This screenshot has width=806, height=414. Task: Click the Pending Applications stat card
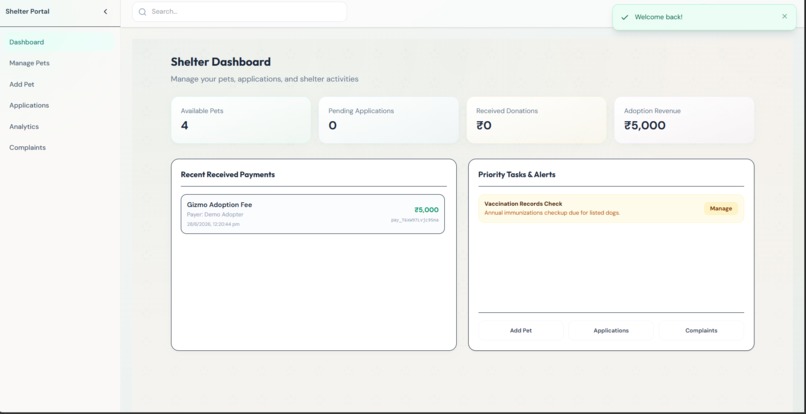click(x=389, y=120)
